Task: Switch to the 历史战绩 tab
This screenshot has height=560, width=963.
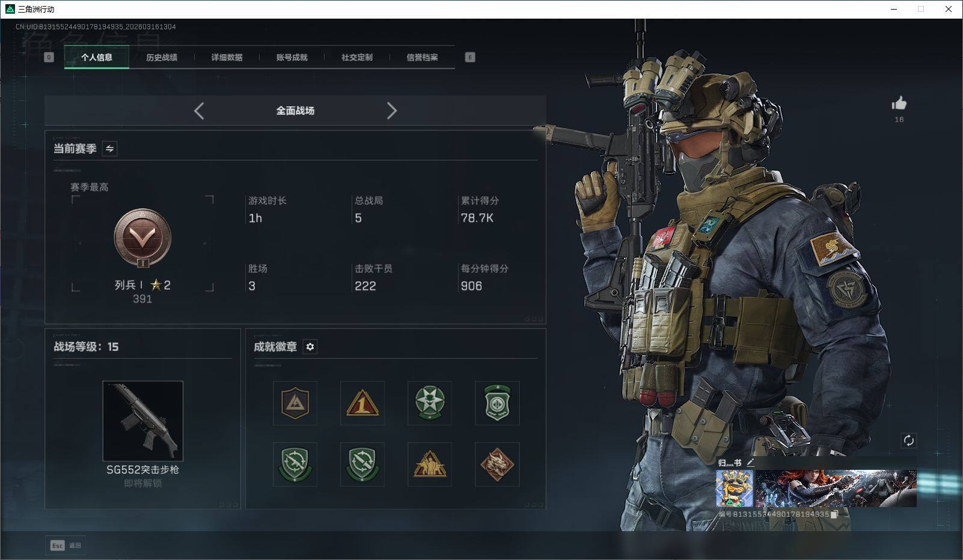Action: tap(162, 57)
